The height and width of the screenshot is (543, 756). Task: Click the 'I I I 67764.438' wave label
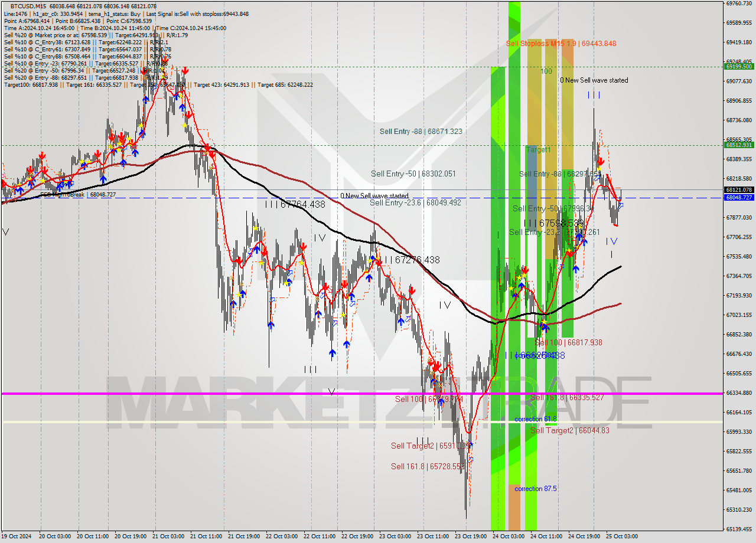(295, 204)
